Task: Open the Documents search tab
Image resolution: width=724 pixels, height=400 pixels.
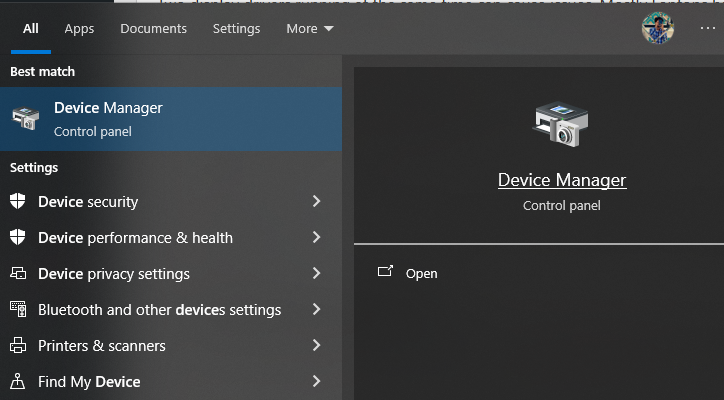Action: pos(153,29)
